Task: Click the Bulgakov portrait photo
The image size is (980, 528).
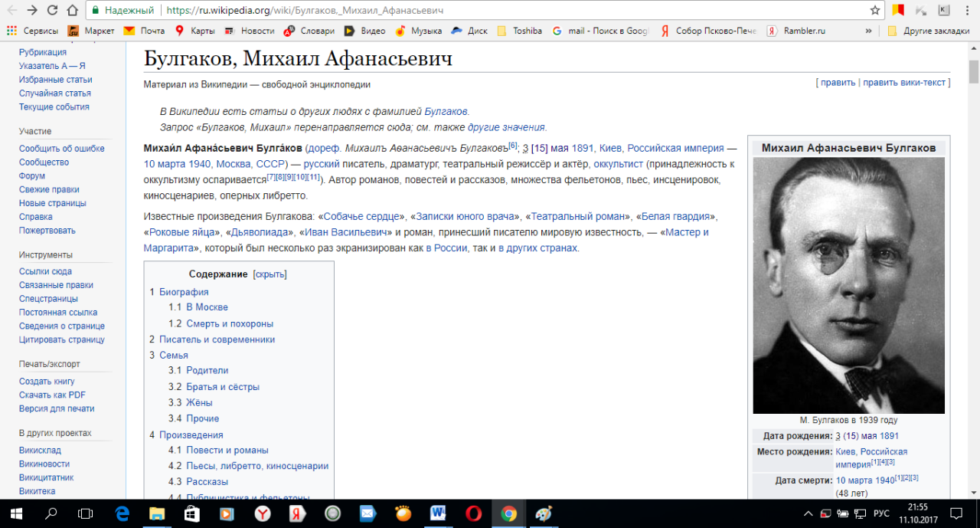Action: pyautogui.click(x=848, y=286)
